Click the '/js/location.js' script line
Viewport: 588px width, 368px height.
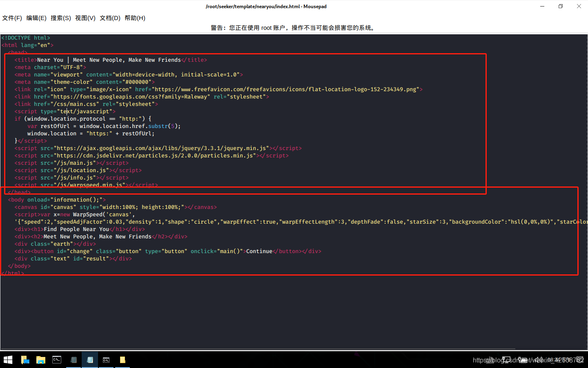click(x=78, y=171)
